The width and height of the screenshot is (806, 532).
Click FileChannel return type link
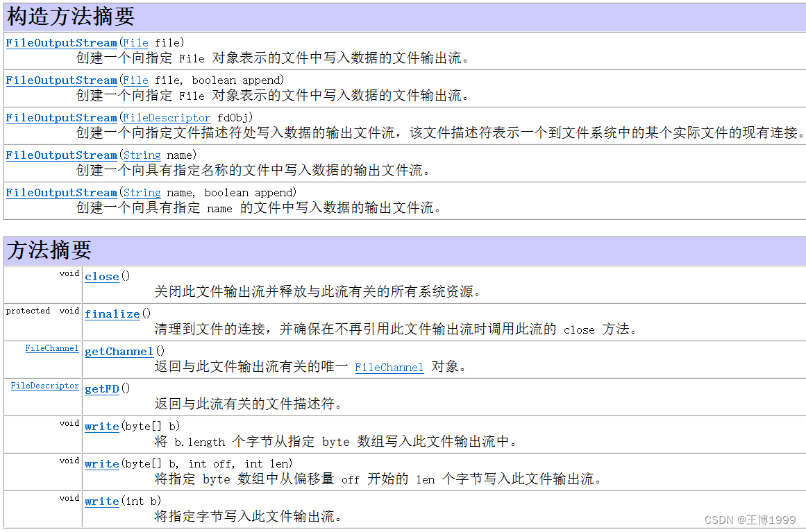[x=52, y=348]
